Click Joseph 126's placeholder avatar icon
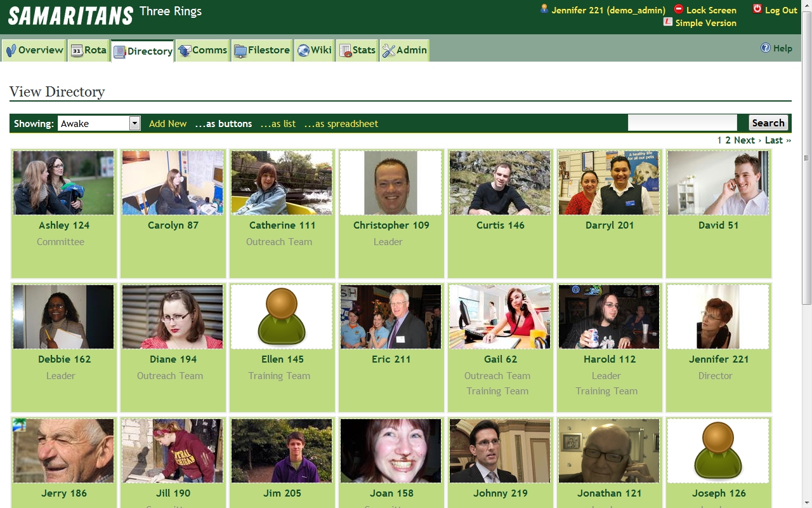 click(718, 451)
